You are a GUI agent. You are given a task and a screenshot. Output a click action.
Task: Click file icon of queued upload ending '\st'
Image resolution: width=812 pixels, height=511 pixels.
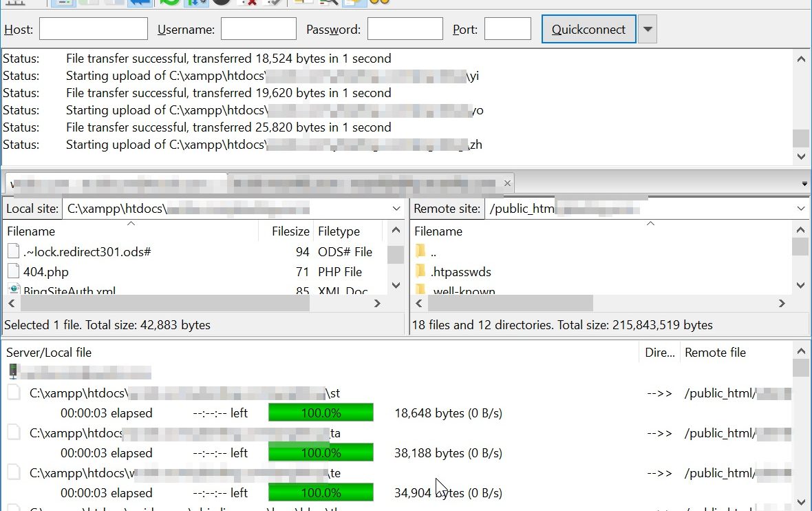[x=14, y=393]
